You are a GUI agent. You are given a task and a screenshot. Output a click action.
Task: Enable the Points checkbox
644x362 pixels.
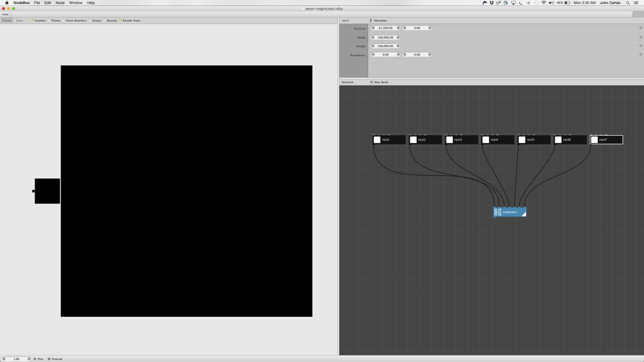click(x=49, y=21)
